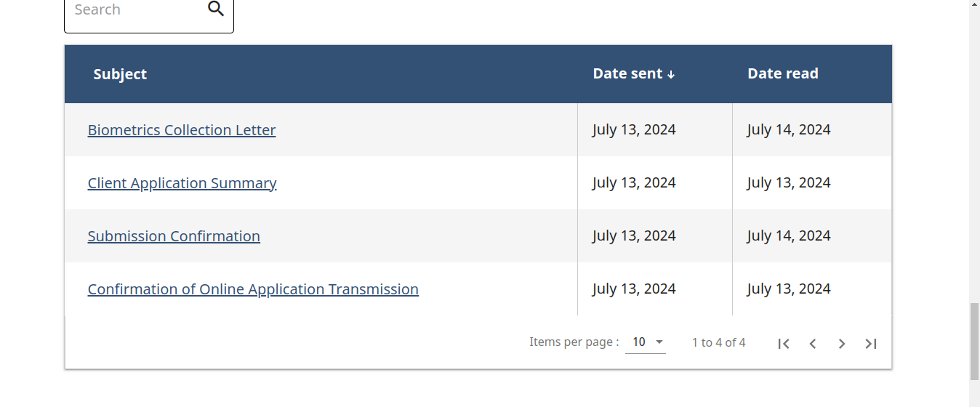Sort by the Date read column header
This screenshot has width=980, height=407.
tap(782, 73)
